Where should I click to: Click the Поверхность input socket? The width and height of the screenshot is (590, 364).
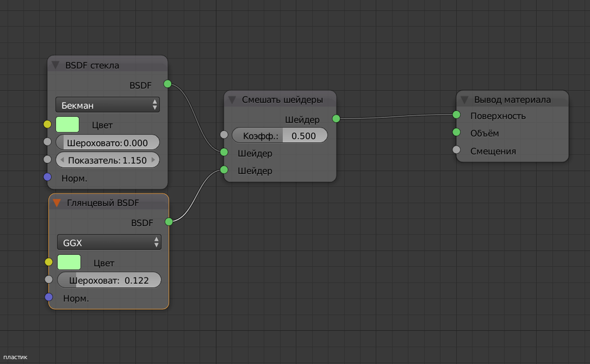click(456, 114)
